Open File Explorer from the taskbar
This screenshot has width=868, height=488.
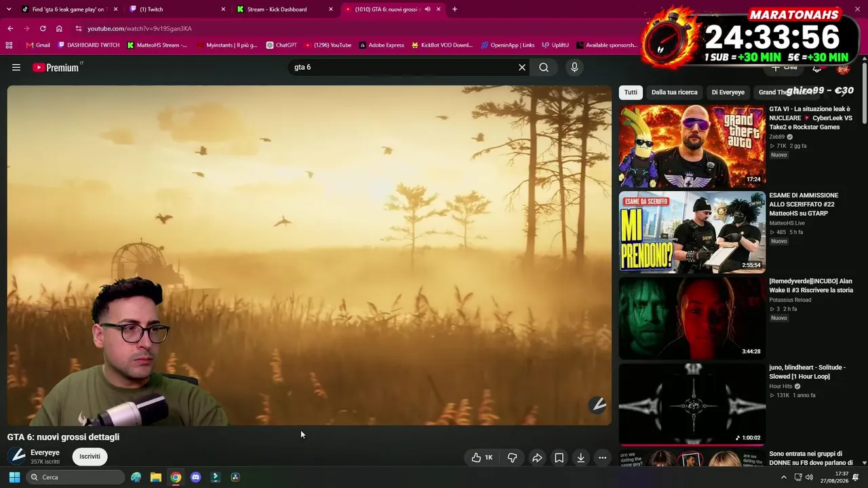(156, 477)
